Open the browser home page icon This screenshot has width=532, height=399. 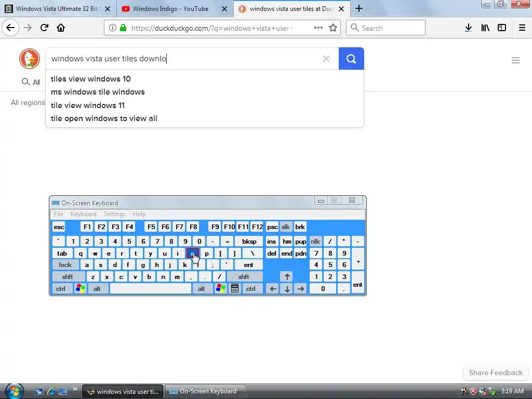pos(61,28)
